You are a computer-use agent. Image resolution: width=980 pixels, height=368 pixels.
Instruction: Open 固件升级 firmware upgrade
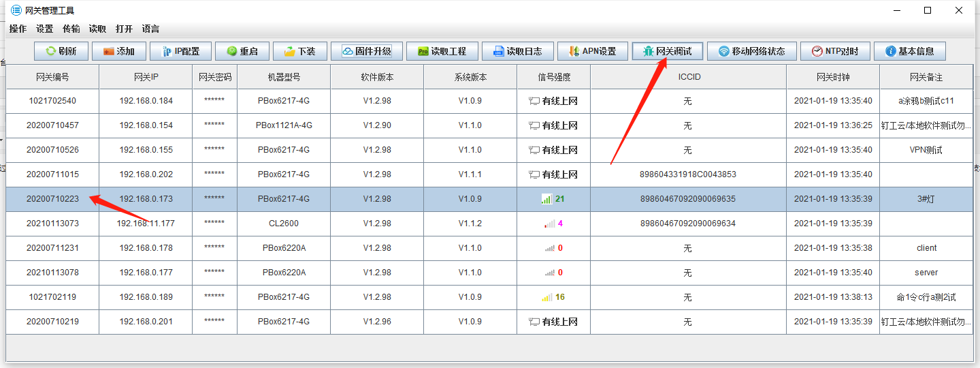(x=366, y=51)
